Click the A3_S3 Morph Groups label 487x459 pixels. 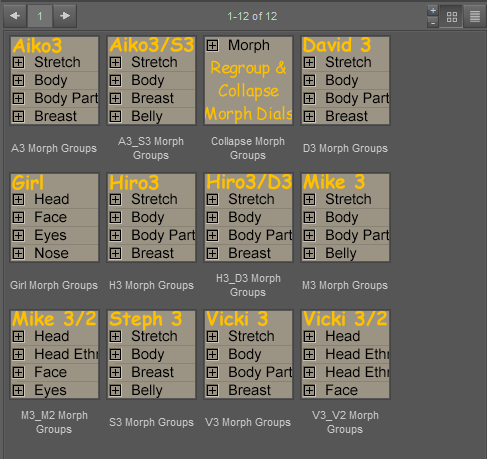151,148
